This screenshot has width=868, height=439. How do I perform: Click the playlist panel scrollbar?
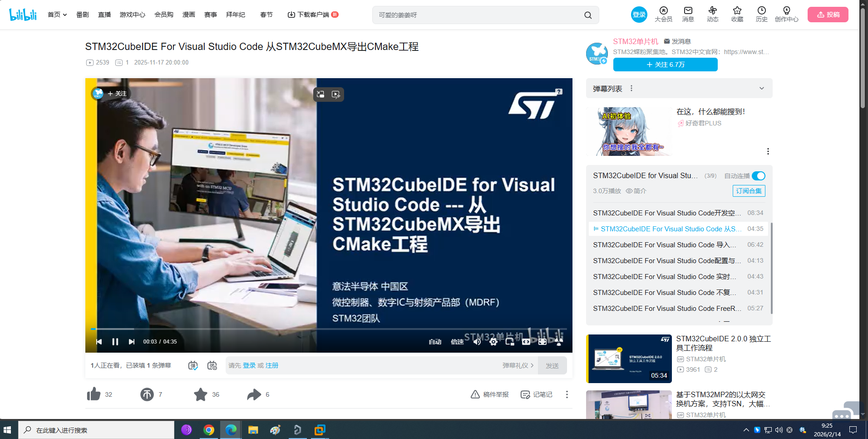tap(772, 268)
